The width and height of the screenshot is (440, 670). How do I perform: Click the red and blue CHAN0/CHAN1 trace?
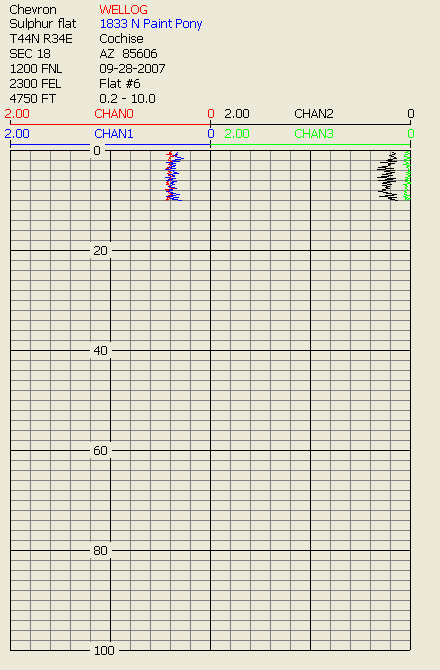173,176
